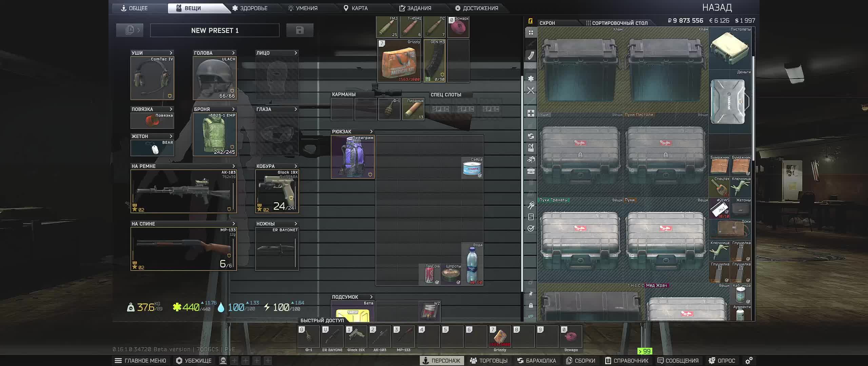Open БАРАХОЛКА flea market
868x366 pixels.
tap(536, 361)
